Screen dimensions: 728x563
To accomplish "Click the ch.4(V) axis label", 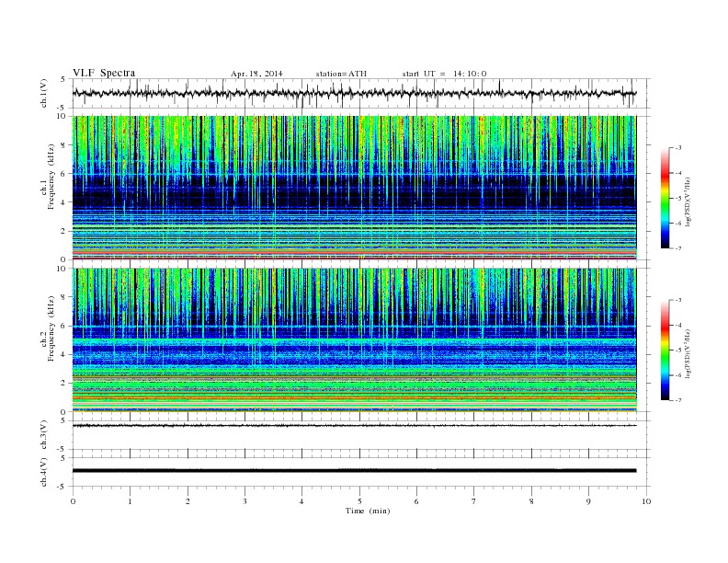I will 44,472.
